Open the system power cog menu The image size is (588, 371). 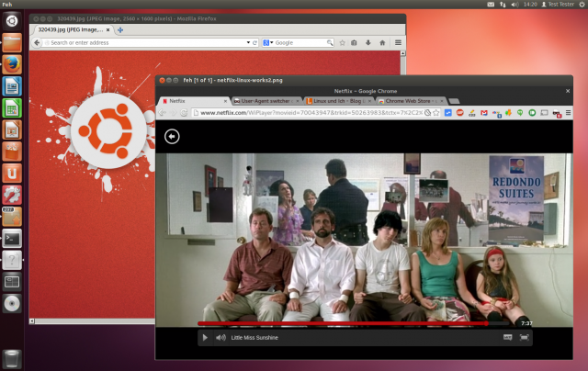tap(582, 5)
